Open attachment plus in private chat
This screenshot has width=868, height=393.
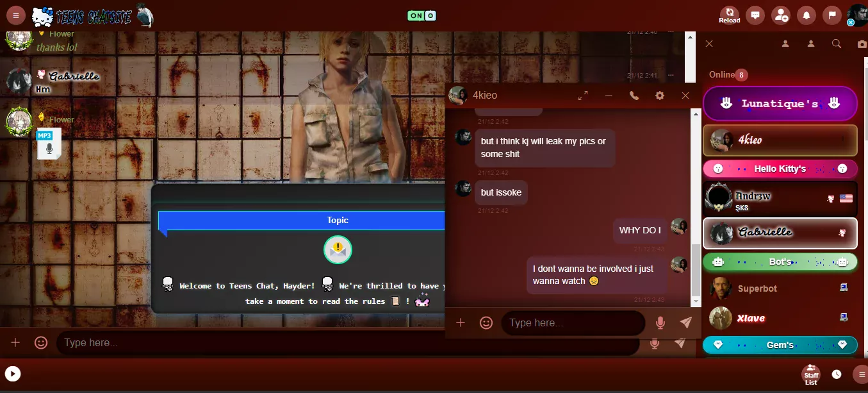461,322
